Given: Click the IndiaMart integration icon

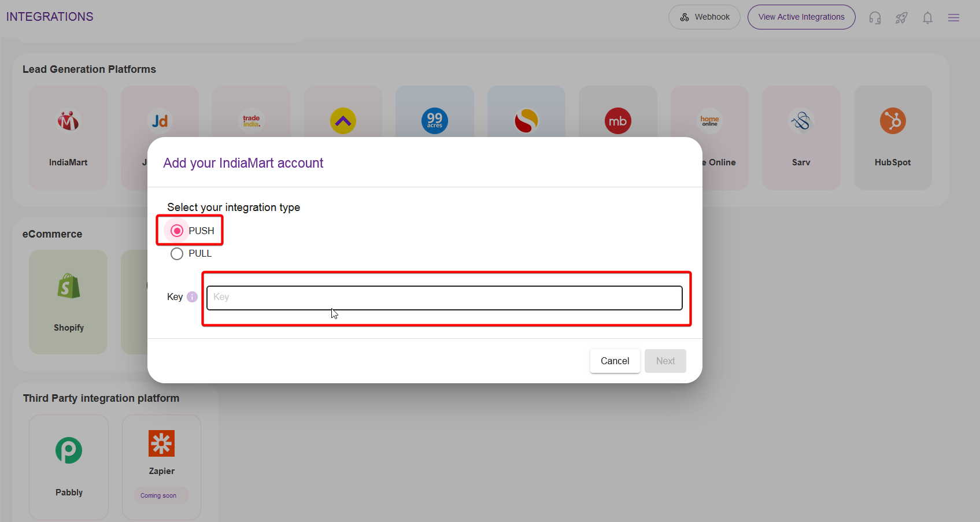Looking at the screenshot, I should (68, 121).
